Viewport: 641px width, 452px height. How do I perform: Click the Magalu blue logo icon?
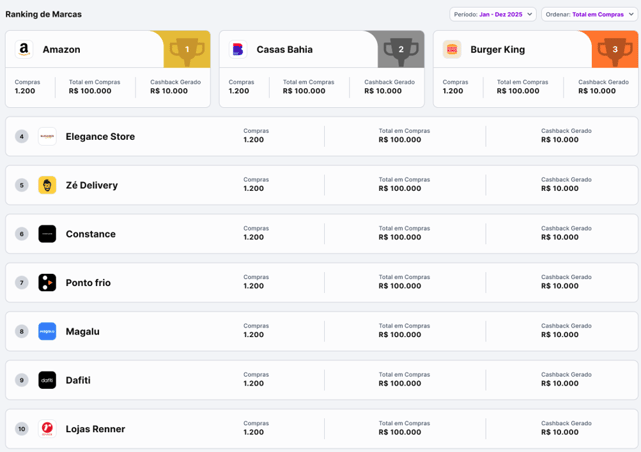tap(47, 331)
